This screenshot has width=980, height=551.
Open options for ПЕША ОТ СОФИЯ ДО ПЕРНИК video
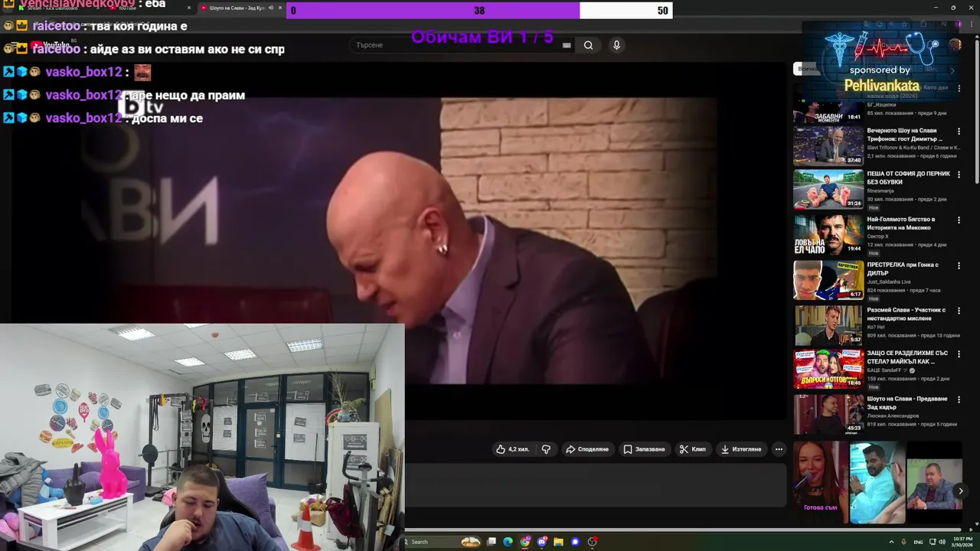click(x=959, y=175)
